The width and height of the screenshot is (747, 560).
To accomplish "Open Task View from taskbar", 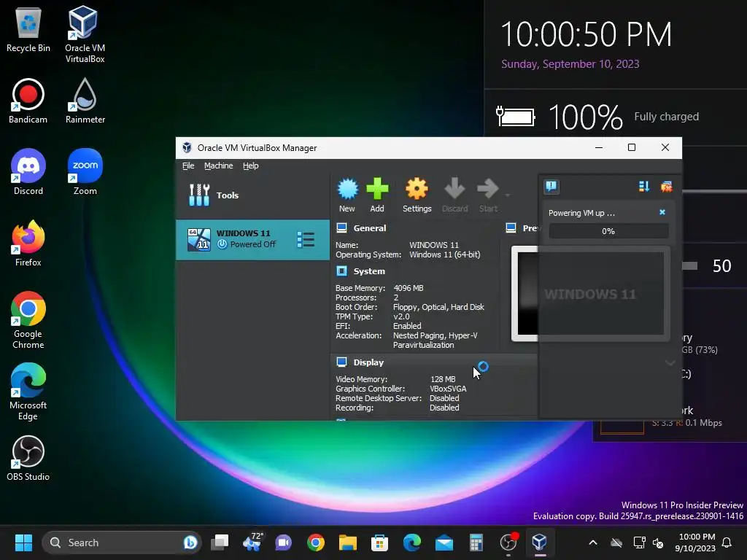I will pyautogui.click(x=220, y=542).
